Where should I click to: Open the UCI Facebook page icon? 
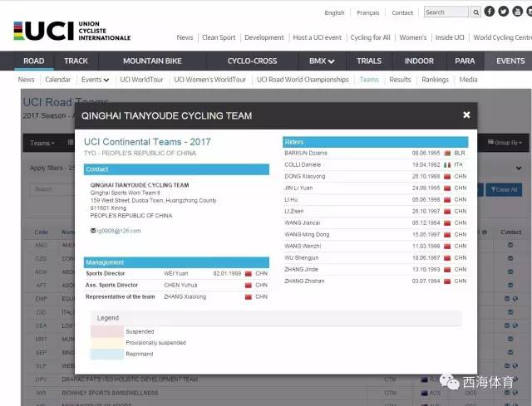pos(490,12)
